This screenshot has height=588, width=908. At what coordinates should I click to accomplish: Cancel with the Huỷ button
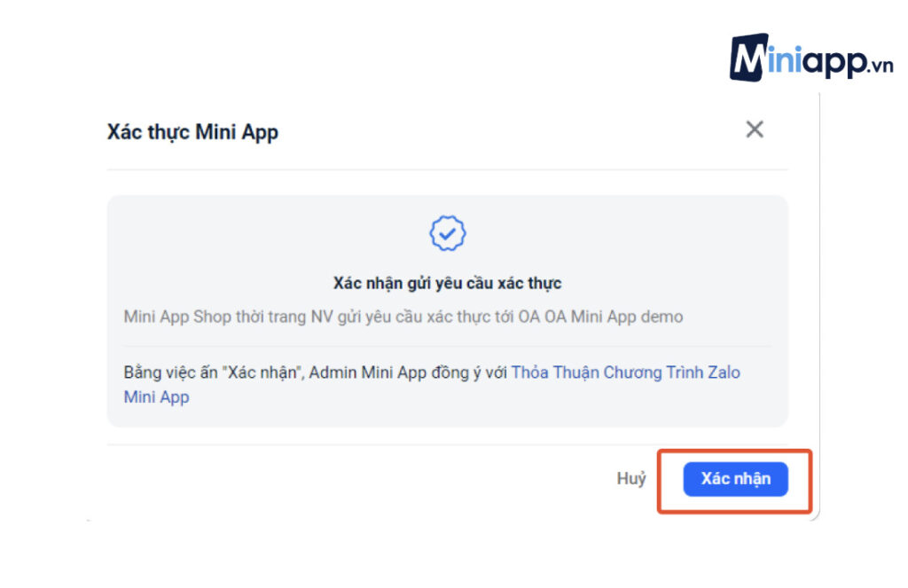click(x=631, y=479)
